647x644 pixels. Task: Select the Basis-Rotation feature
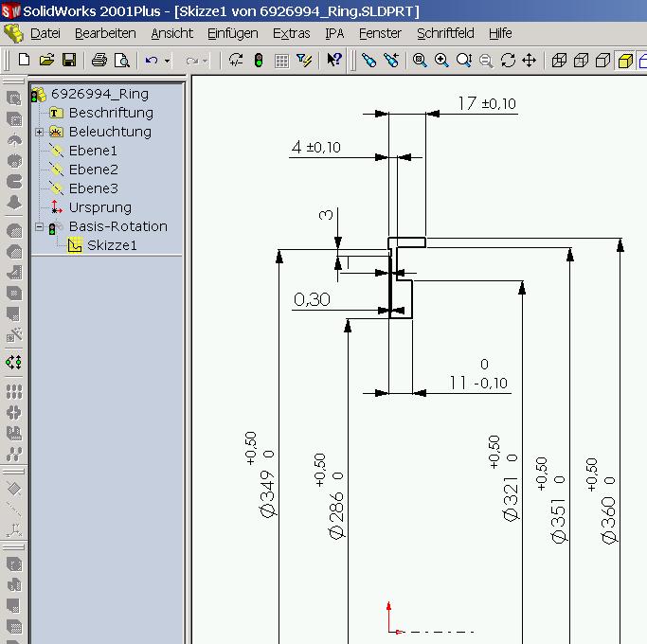pos(118,226)
